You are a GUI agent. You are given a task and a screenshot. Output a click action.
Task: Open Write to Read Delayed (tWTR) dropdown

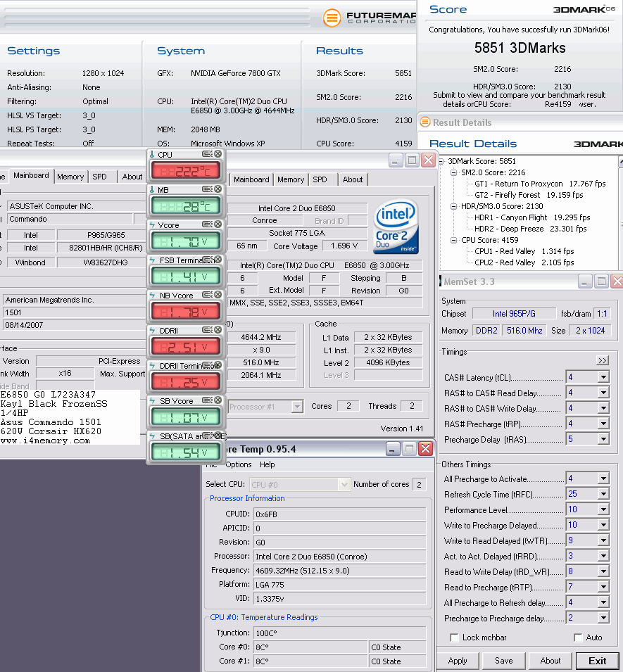603,540
